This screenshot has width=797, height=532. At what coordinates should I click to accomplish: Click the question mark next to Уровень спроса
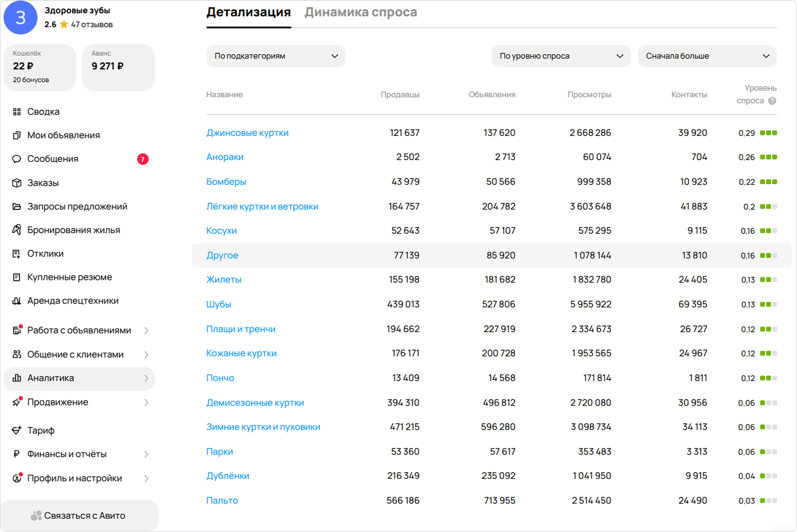(772, 101)
